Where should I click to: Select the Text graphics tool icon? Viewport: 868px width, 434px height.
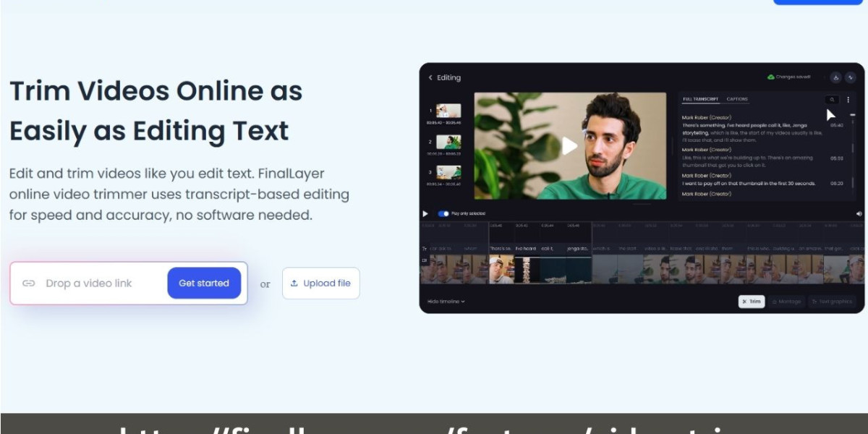pos(815,302)
